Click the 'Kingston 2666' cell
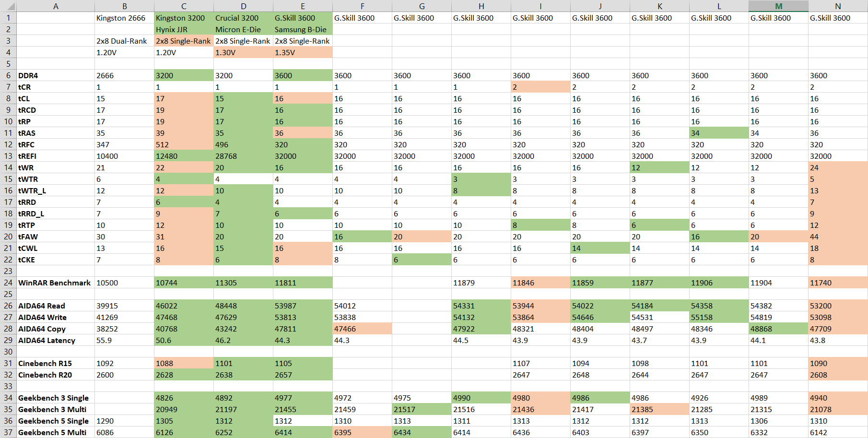This screenshot has height=438, width=868. (x=124, y=18)
